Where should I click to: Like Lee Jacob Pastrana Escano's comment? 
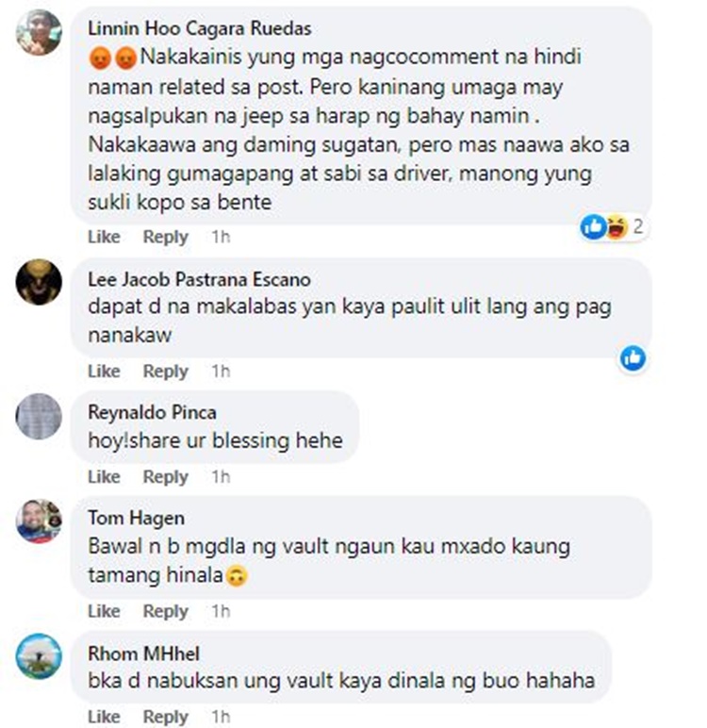(x=104, y=371)
